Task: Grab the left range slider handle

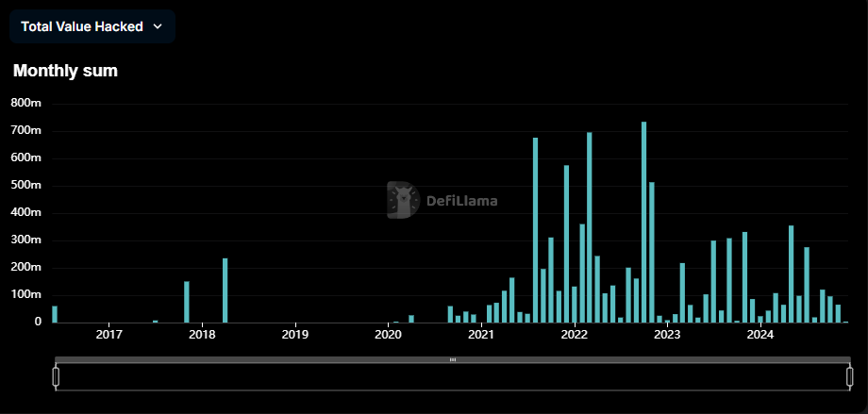Action: 56,376
